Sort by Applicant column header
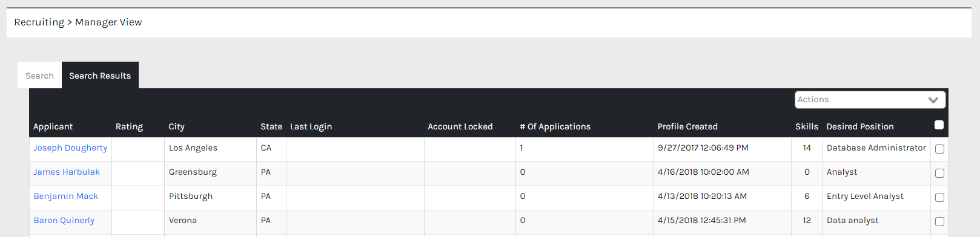This screenshot has width=980, height=237. pyautogui.click(x=53, y=126)
